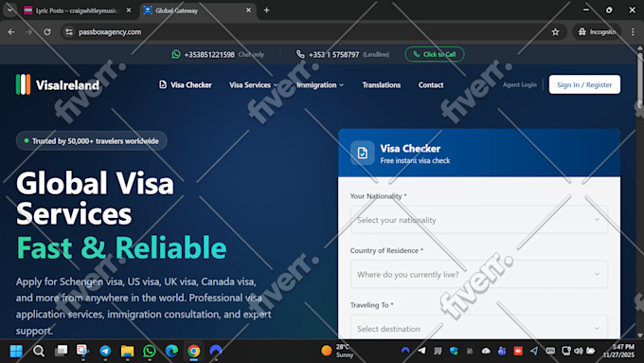Click the Microsoft Teams tray icon
Image resolution: width=644 pixels, height=363 pixels.
502,351
